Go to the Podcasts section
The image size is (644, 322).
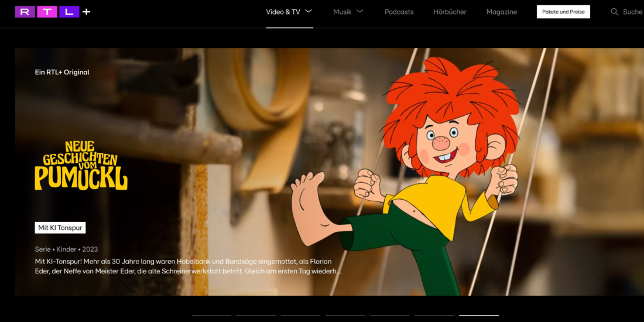[399, 12]
